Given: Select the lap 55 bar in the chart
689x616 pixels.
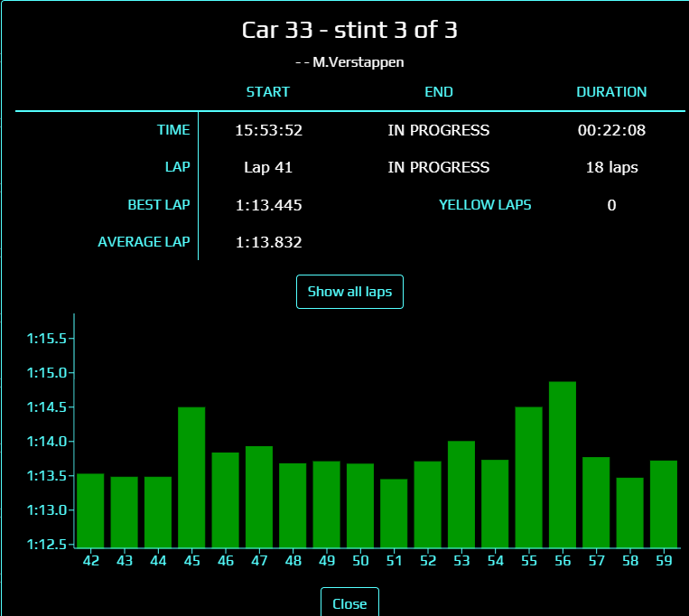Looking at the screenshot, I should pos(528,478).
